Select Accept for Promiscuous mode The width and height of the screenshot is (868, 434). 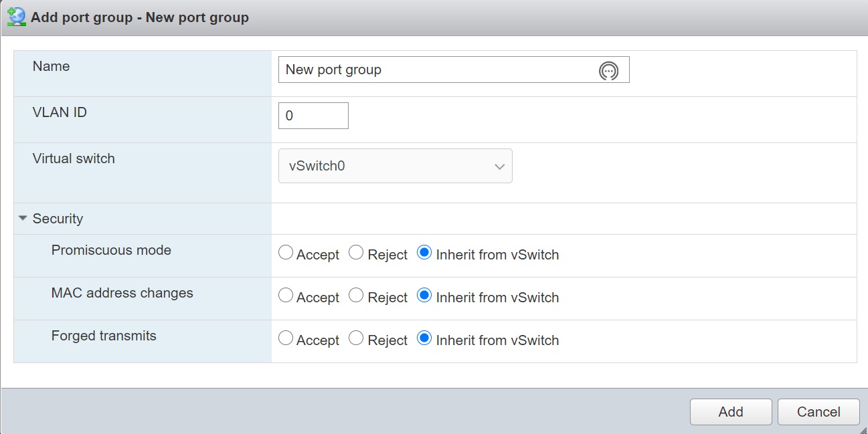coord(286,253)
